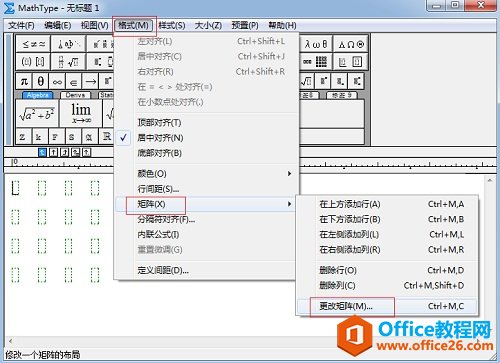
Task: Open the 帮助(H) menu
Action: (282, 26)
